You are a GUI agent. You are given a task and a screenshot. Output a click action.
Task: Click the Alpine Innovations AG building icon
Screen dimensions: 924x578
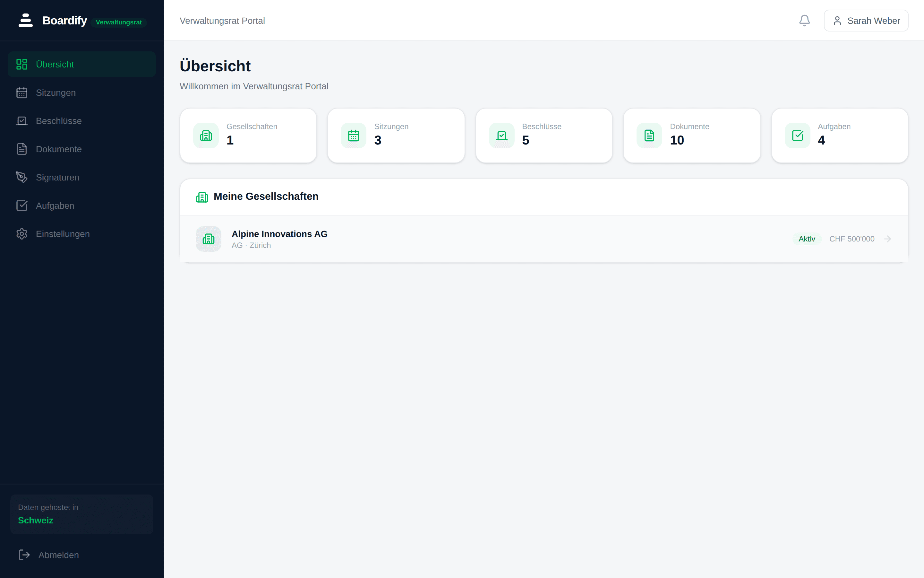pos(209,239)
